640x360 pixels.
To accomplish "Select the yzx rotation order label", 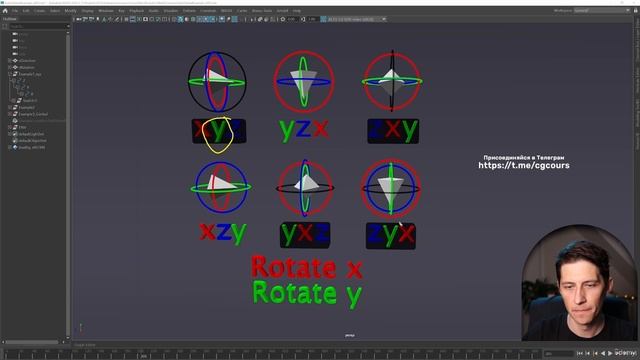I will (x=304, y=130).
